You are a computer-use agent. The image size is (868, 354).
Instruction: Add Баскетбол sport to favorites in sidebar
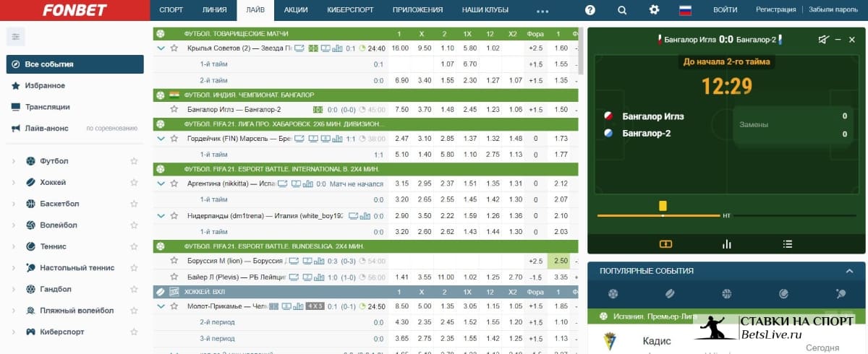pyautogui.click(x=133, y=204)
